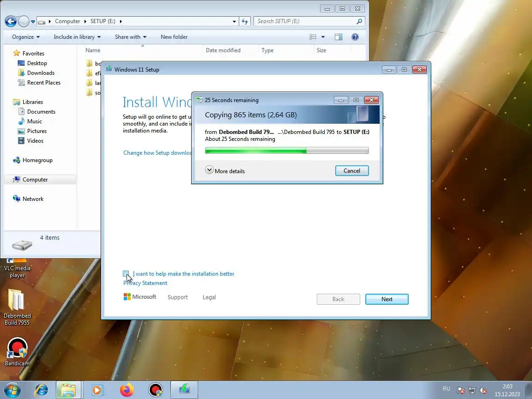Switch to Bandicam taskbar button
This screenshot has height=399, width=532.
156,390
